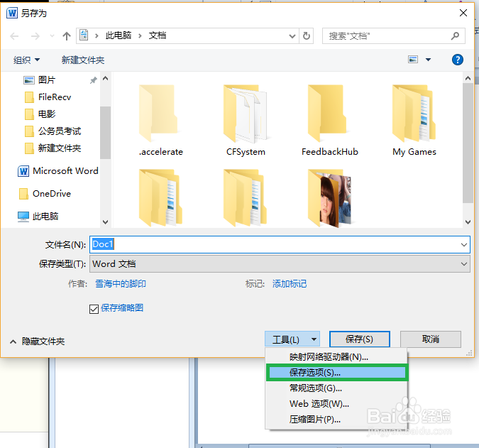Click file list scroll up arrow

point(468,79)
